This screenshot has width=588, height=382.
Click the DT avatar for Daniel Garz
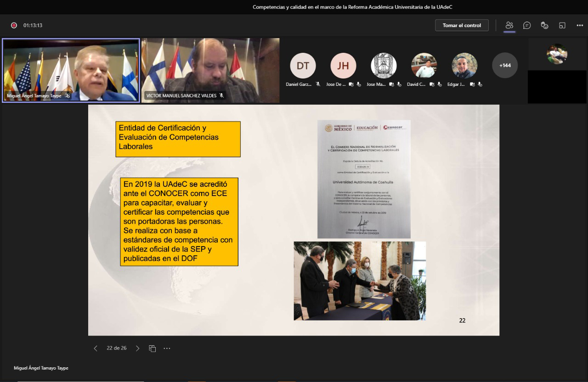303,66
